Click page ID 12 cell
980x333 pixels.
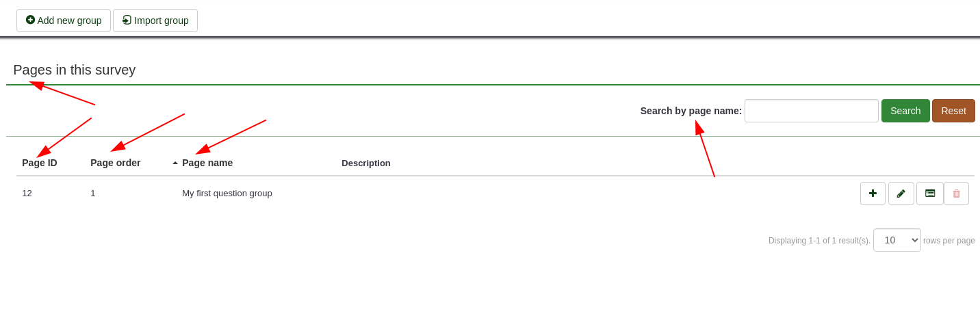tap(27, 194)
